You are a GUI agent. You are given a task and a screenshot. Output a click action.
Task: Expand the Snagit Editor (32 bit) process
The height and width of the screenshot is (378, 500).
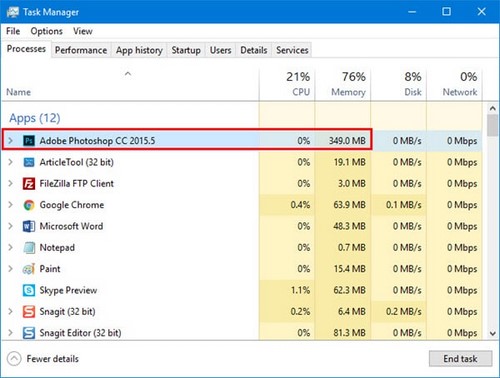[x=10, y=333]
